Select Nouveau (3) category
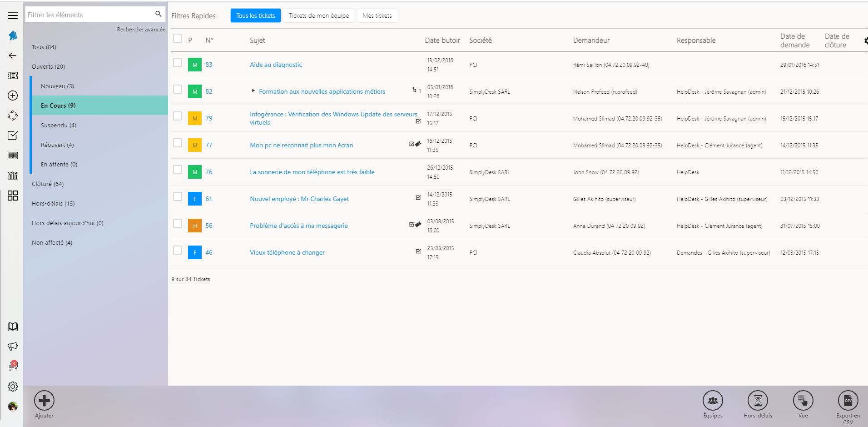 57,86
